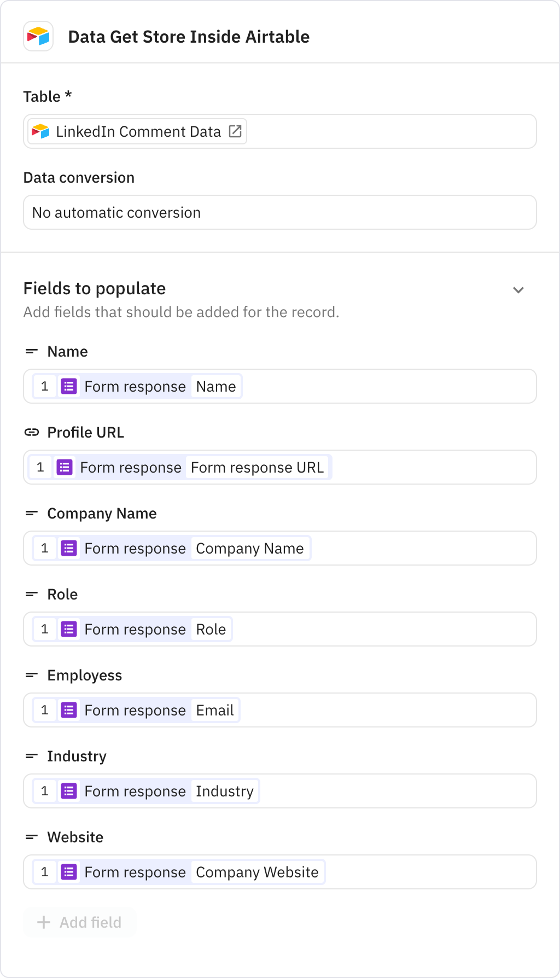
Task: Click the form icon in Industry field
Action: tap(69, 791)
